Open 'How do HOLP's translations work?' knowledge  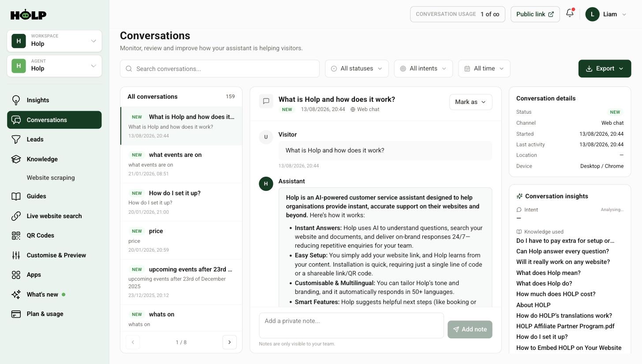pos(564,316)
